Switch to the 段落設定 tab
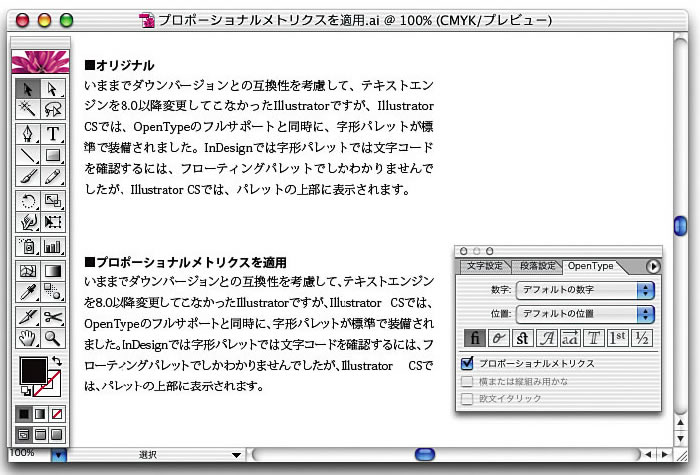The image size is (700, 475). point(538,266)
